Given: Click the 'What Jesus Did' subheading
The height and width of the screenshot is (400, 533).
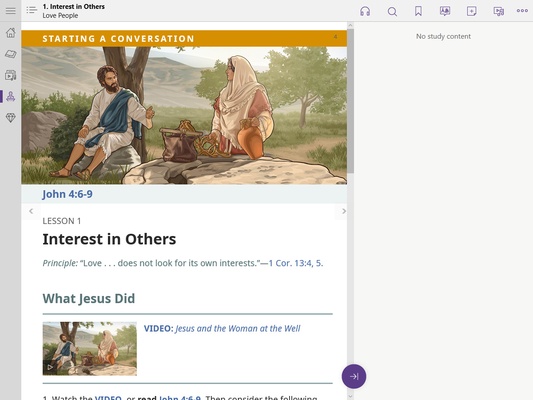Looking at the screenshot, I should (x=89, y=298).
